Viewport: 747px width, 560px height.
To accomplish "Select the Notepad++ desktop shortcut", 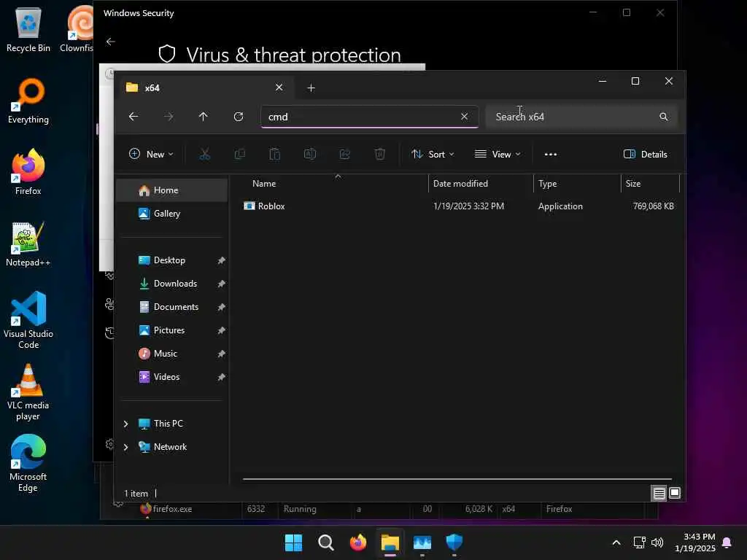I will (28, 244).
